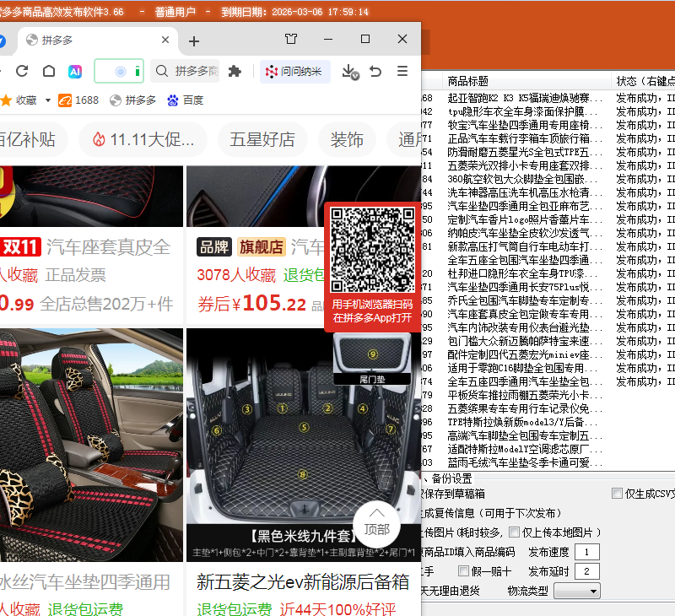
Task: Open the browser extensions puzzle icon
Action: [235, 72]
